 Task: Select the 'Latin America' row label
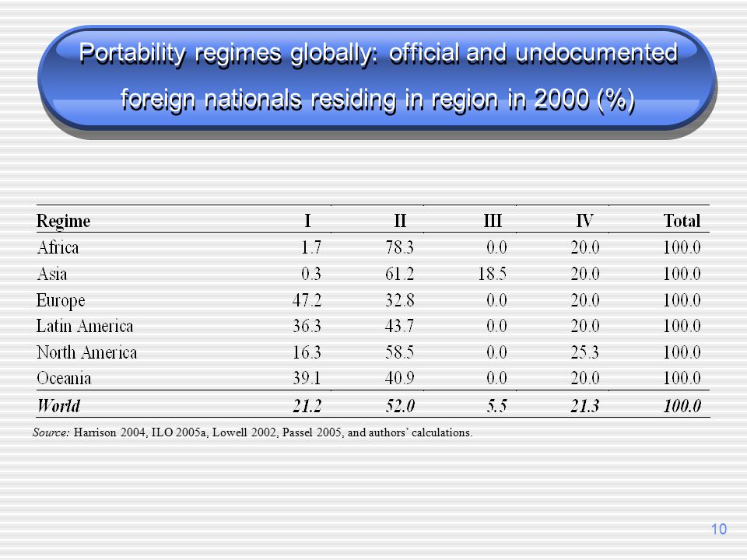pyautogui.click(x=85, y=326)
